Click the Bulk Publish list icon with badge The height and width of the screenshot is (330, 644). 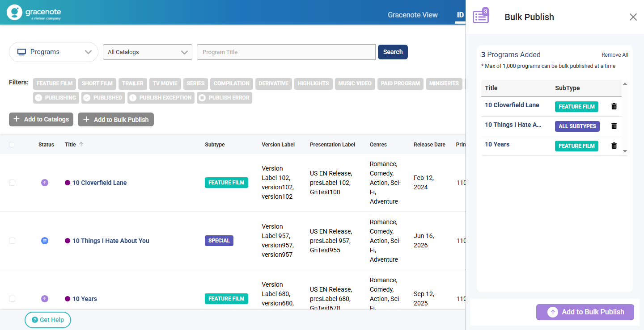click(481, 17)
